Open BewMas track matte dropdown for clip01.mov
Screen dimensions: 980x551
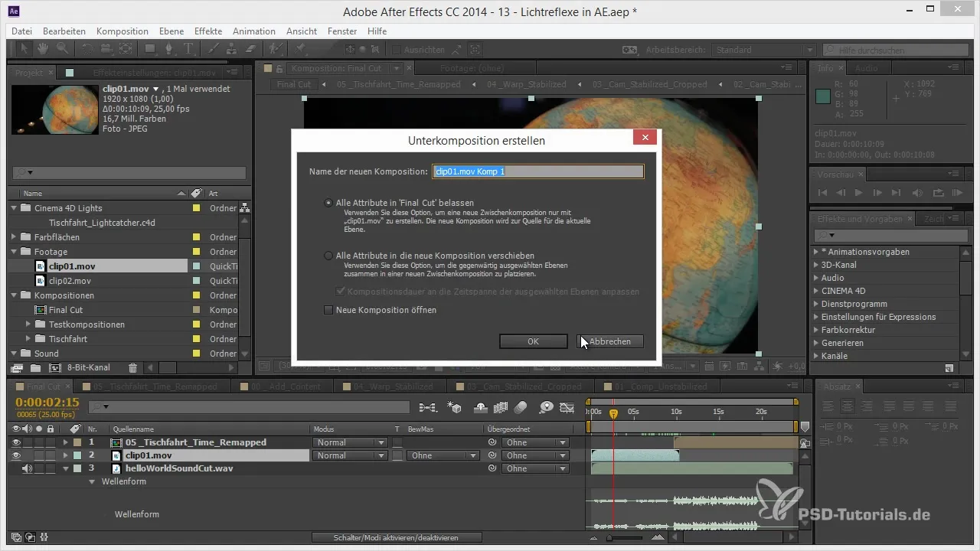pyautogui.click(x=443, y=455)
